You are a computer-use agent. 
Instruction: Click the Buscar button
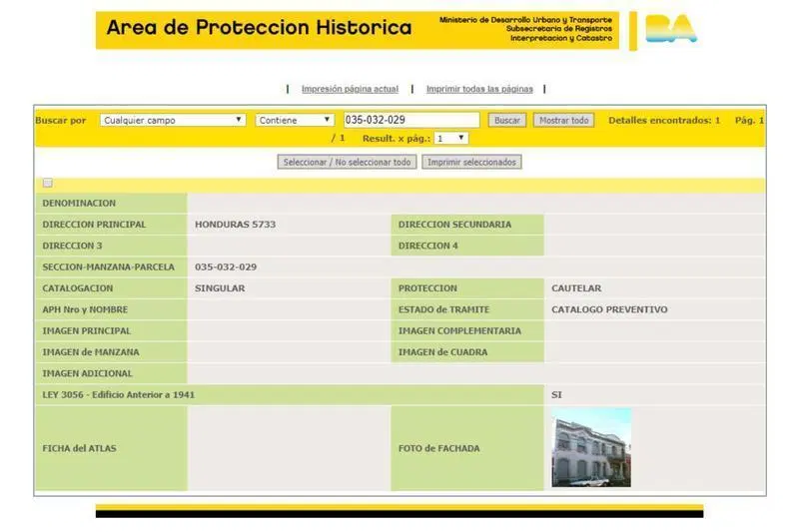507,120
